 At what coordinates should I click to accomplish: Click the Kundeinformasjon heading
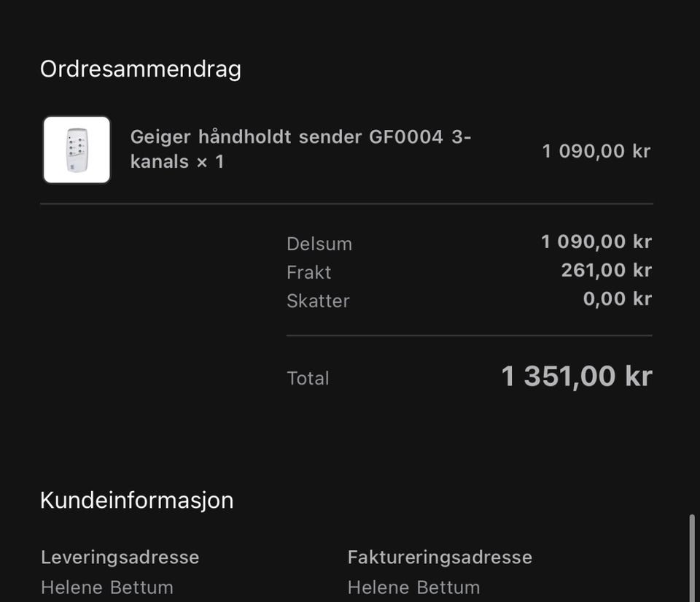coord(136,500)
